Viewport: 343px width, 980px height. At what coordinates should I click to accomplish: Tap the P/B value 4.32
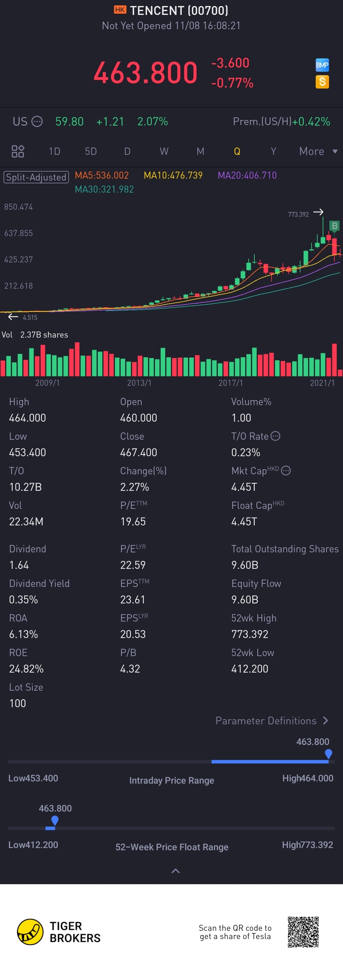130,669
